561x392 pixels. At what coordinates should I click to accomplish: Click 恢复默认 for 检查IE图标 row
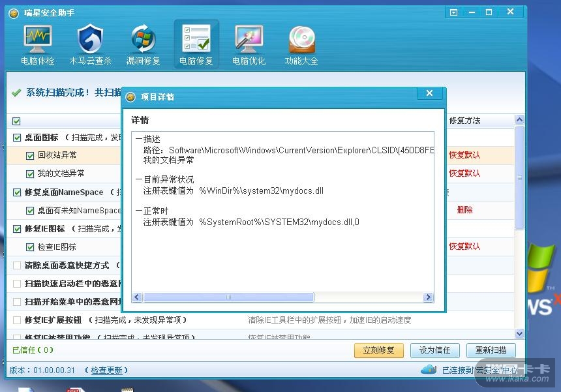(x=464, y=246)
